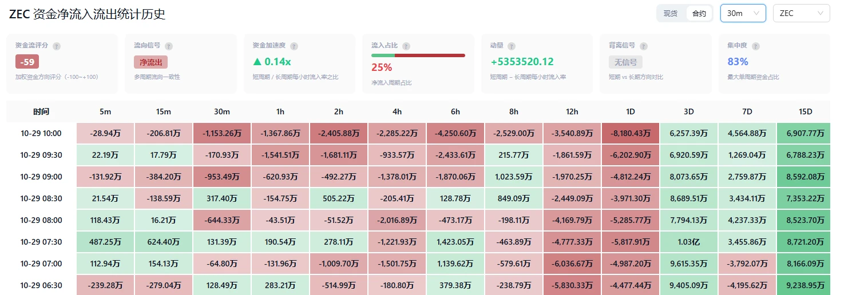This screenshot has width=868, height=295.
Task: Click the 1.03亿 cell in 3D column
Action: pyautogui.click(x=688, y=242)
